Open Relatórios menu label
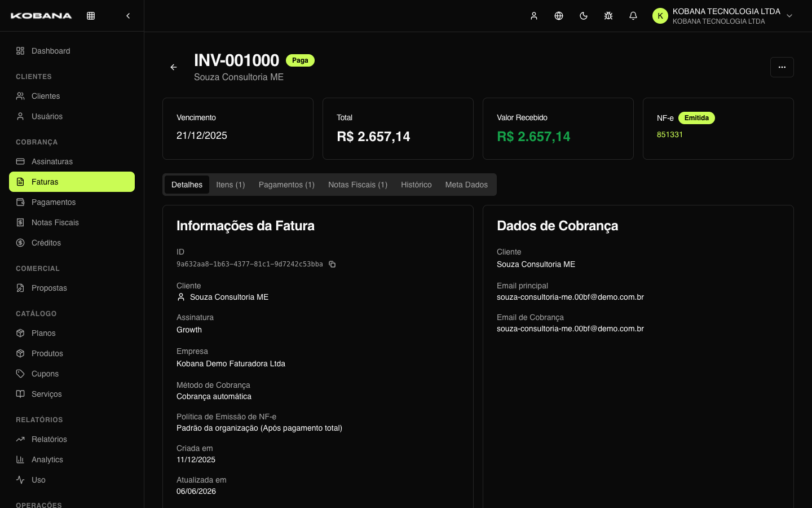Image resolution: width=812 pixels, height=508 pixels. (49, 439)
